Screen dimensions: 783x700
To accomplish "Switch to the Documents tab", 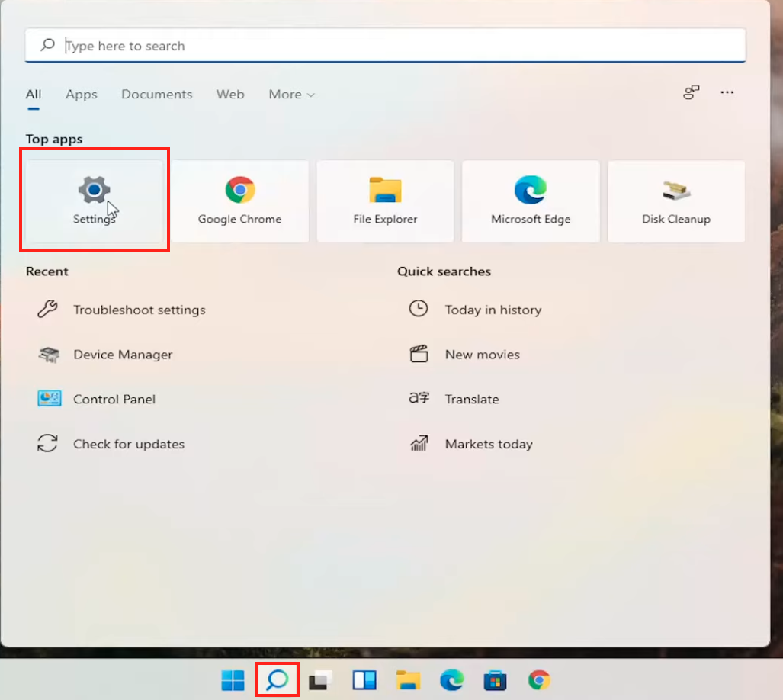I will coord(157,95).
